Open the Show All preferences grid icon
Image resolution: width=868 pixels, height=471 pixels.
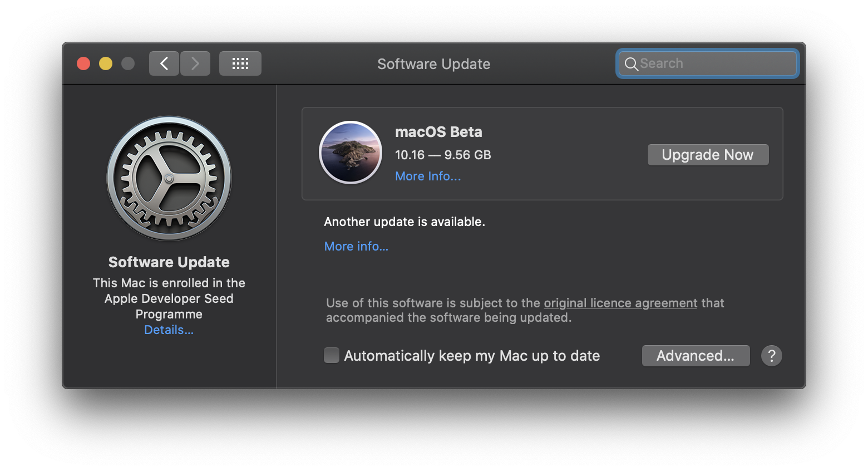240,63
